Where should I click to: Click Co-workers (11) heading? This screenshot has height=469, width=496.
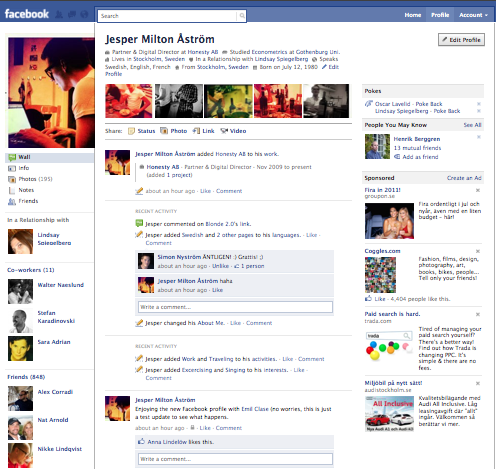pyautogui.click(x=31, y=270)
